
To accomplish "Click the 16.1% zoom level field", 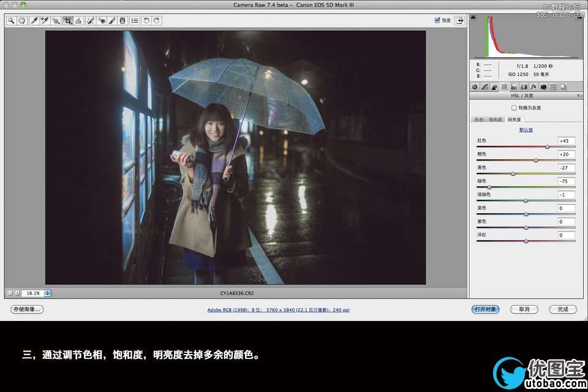I will tap(33, 293).
